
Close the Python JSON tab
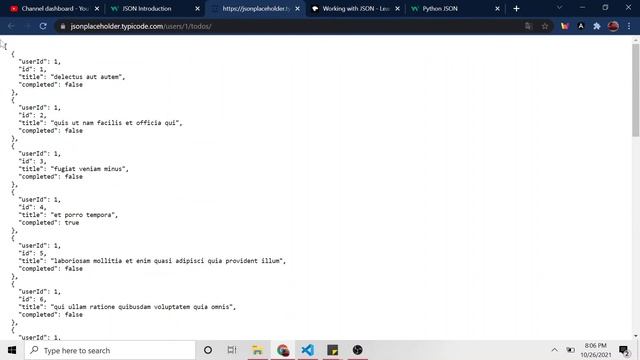tap(497, 9)
